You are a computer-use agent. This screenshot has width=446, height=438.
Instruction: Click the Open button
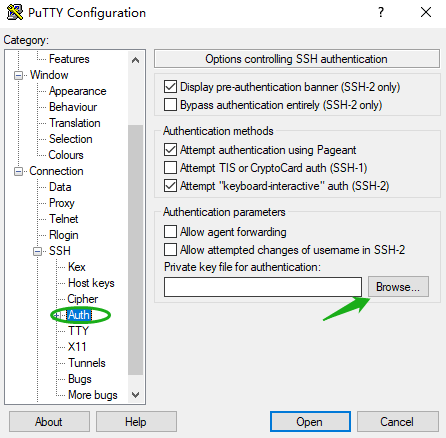click(310, 422)
